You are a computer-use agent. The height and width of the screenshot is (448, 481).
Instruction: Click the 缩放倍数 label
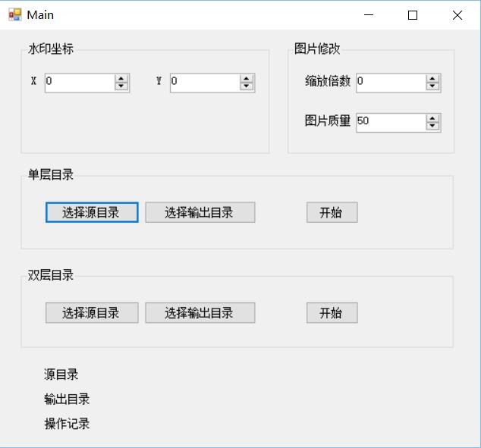click(x=328, y=81)
